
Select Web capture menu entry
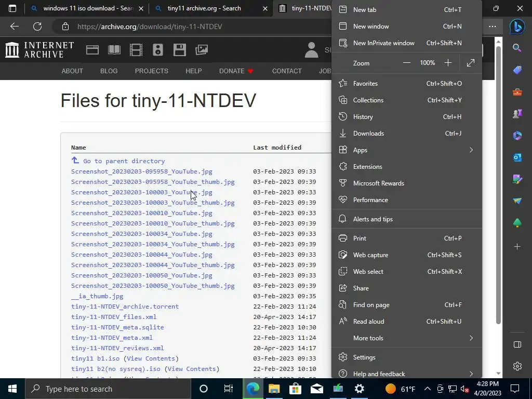coord(406,255)
